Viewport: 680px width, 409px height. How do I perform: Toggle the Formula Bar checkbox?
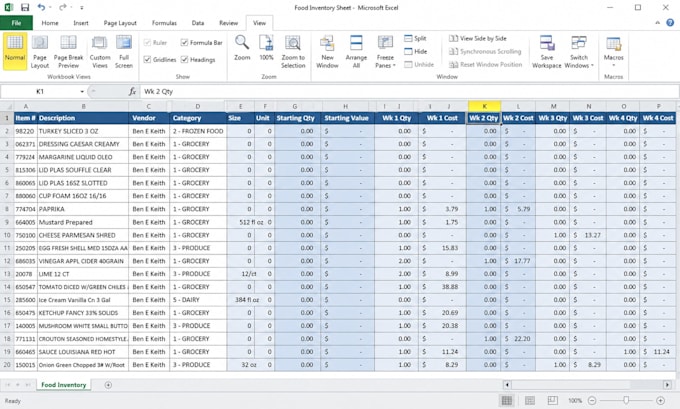pos(185,43)
